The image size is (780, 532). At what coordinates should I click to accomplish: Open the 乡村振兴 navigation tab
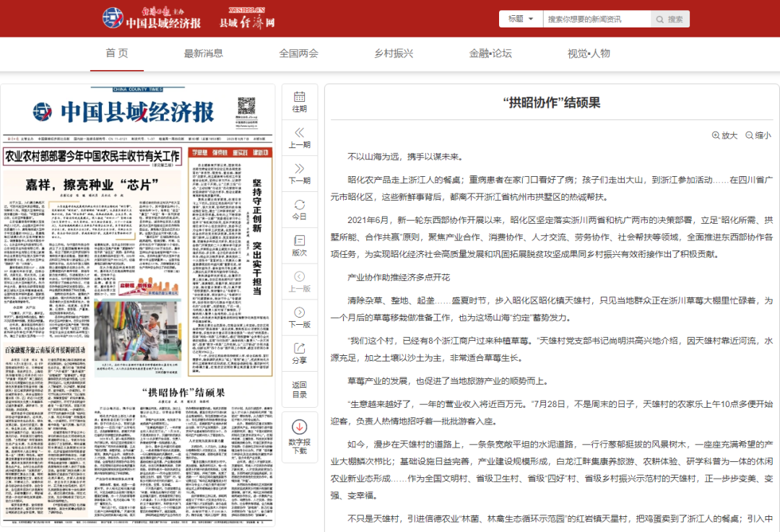394,53
